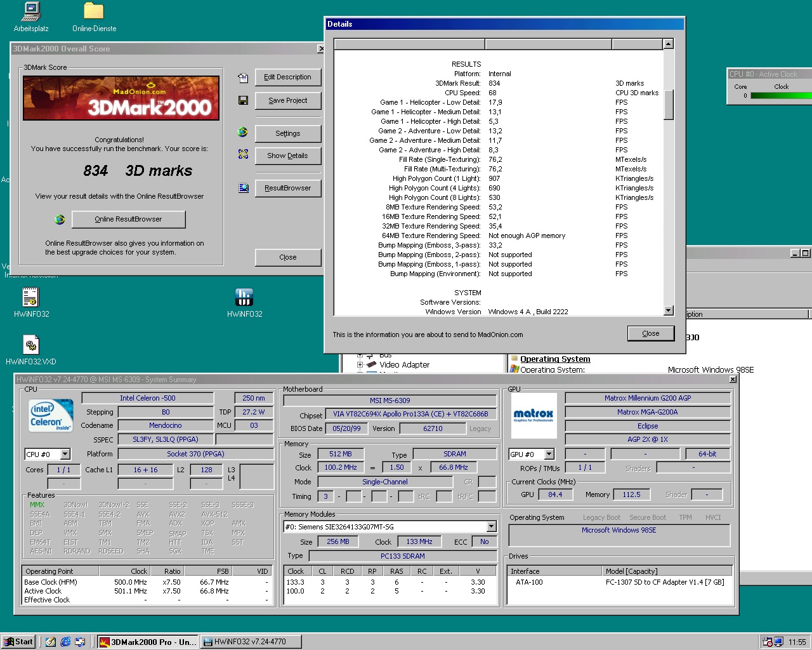Open 3DMark Settings button
Screen dimensions: 812x650
(288, 133)
